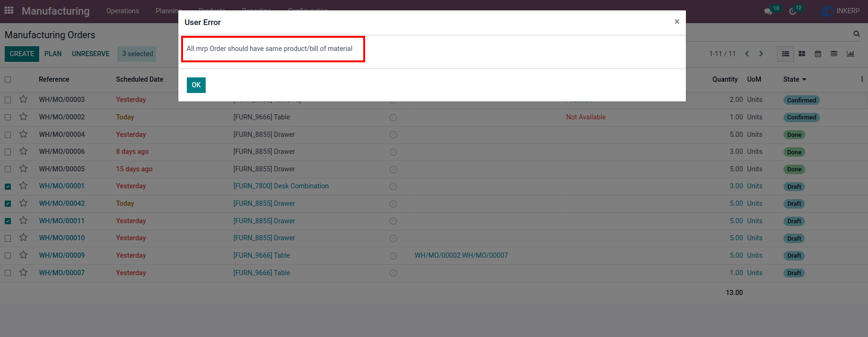Click the PLAN button
This screenshot has height=337, width=868.
click(53, 54)
